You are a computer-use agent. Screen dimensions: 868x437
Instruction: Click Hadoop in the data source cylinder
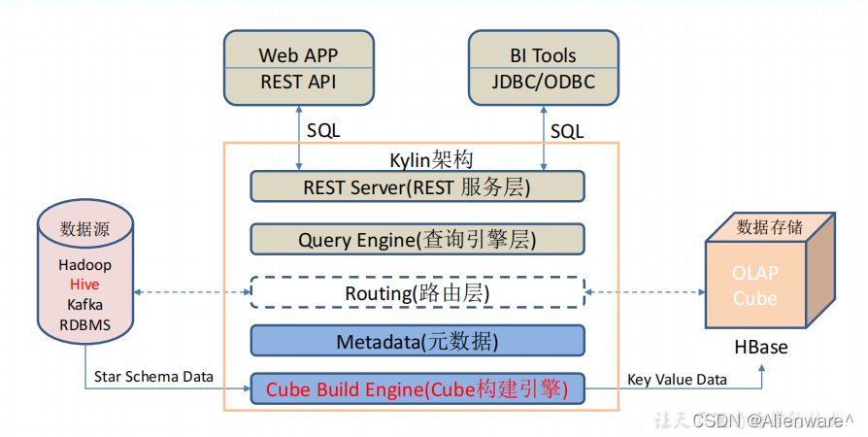[x=84, y=265]
